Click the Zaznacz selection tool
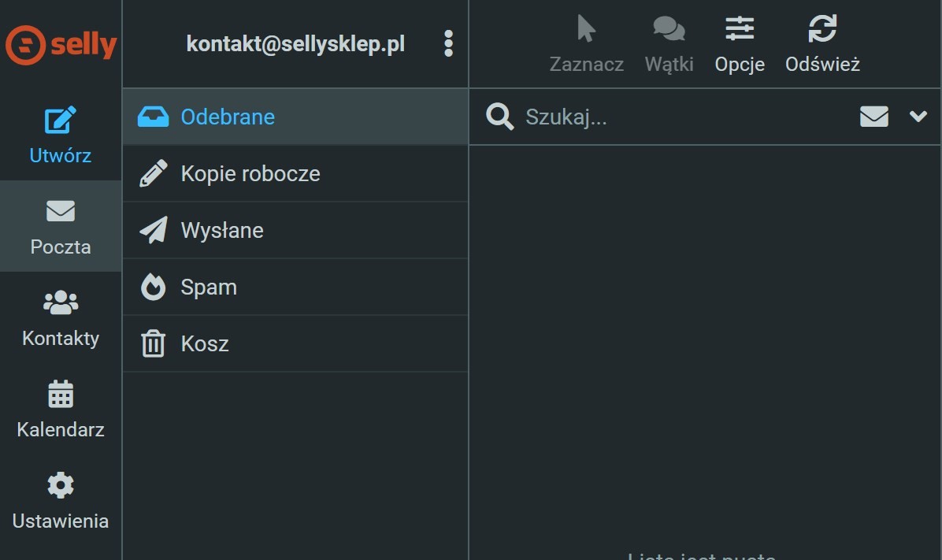Viewport: 942px width, 560px height. [586, 44]
